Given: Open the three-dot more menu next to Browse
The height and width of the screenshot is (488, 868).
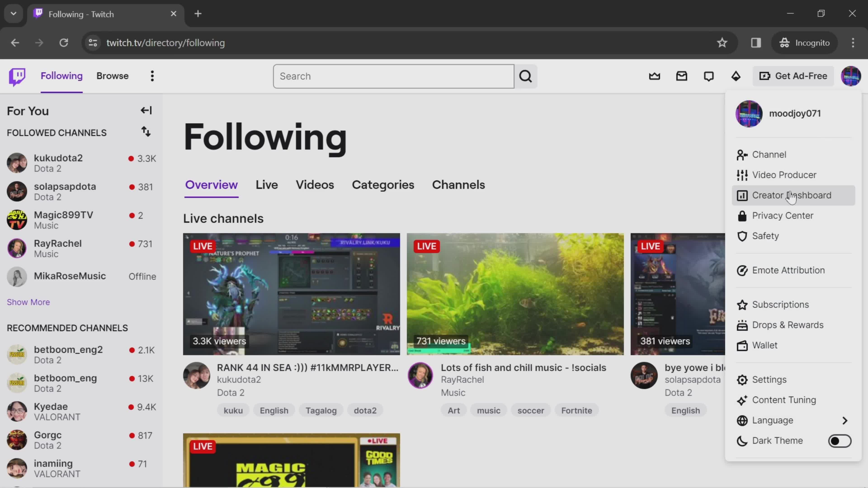Looking at the screenshot, I should tap(152, 76).
